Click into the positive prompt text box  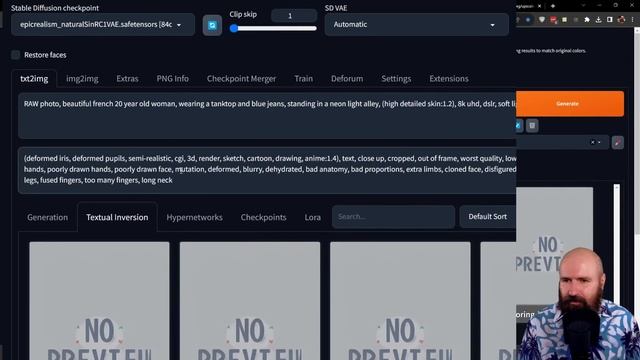tap(267, 115)
